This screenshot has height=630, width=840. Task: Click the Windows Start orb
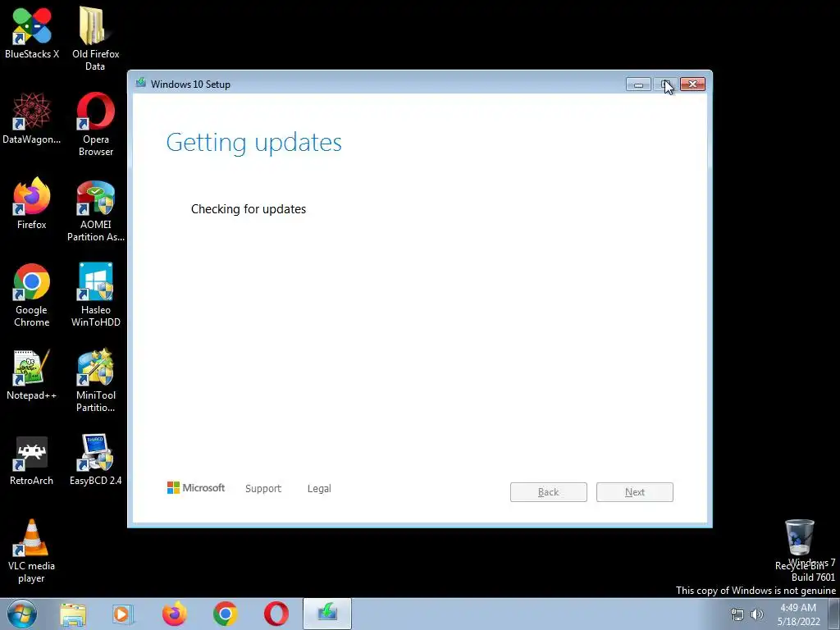coord(22,614)
